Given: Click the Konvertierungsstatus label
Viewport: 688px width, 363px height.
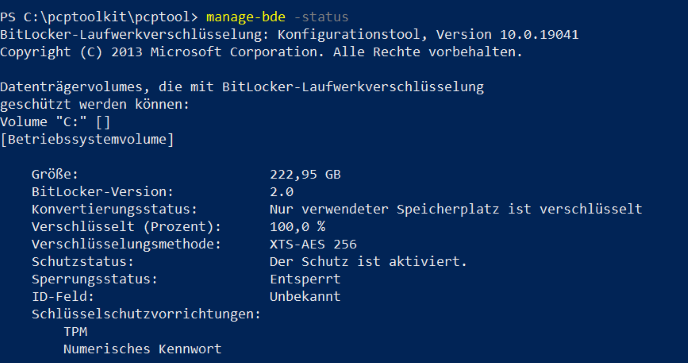Looking at the screenshot, I should pos(115,209).
